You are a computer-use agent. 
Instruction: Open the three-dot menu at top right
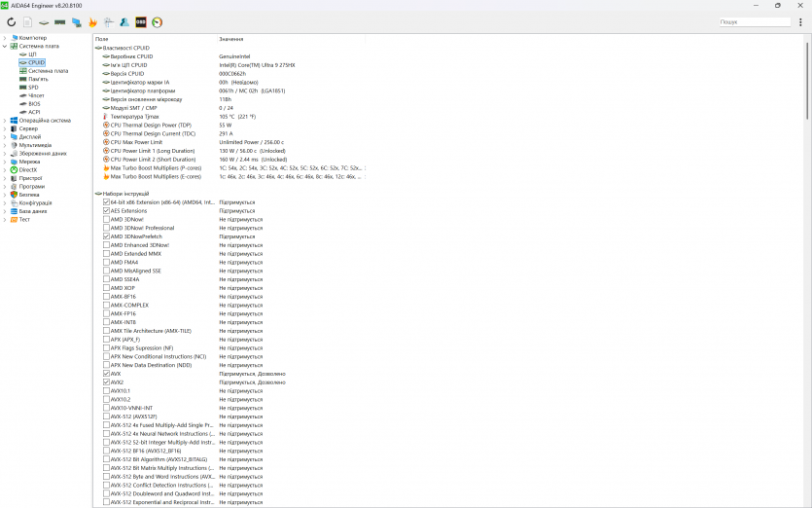(x=800, y=21)
